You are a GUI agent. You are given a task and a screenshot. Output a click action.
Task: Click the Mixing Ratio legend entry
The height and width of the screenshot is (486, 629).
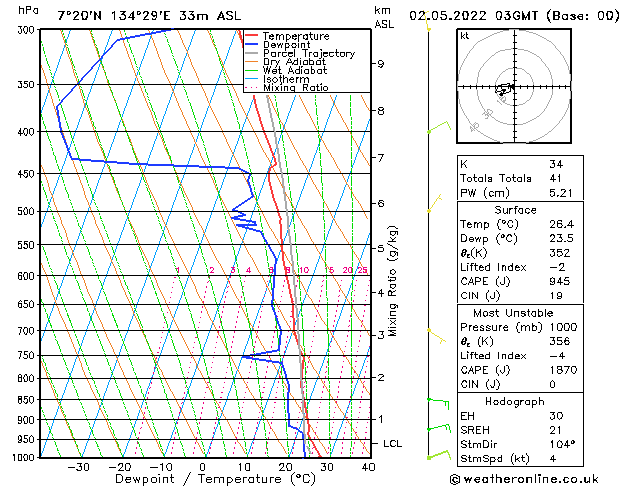(x=296, y=87)
